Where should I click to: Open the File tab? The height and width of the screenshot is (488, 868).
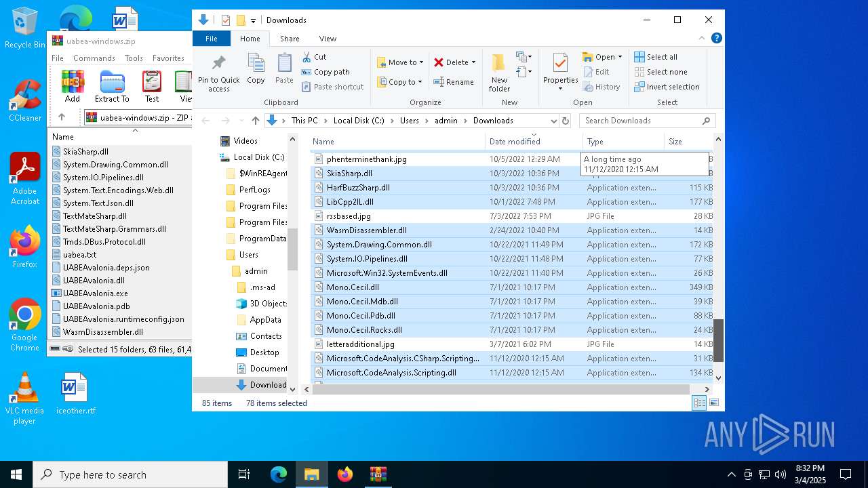pyautogui.click(x=212, y=39)
